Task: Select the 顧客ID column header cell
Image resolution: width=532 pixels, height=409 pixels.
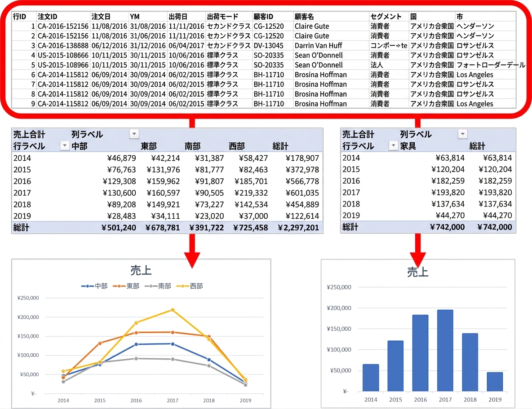Action: [273, 17]
